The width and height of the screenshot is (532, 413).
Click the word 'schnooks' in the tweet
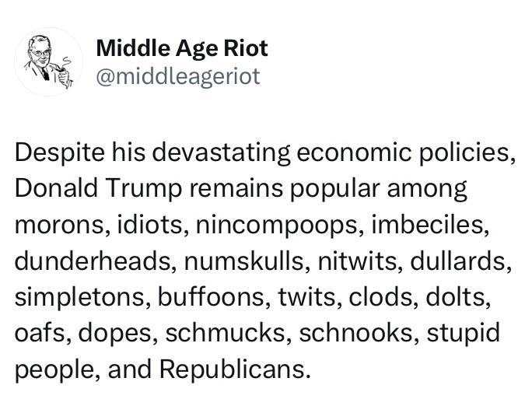(356, 333)
